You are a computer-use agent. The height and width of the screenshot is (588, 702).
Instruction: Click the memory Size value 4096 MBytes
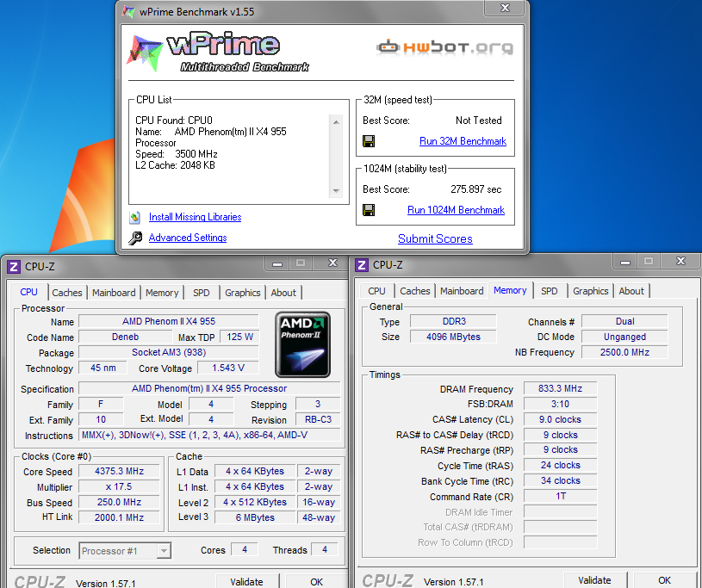click(453, 337)
